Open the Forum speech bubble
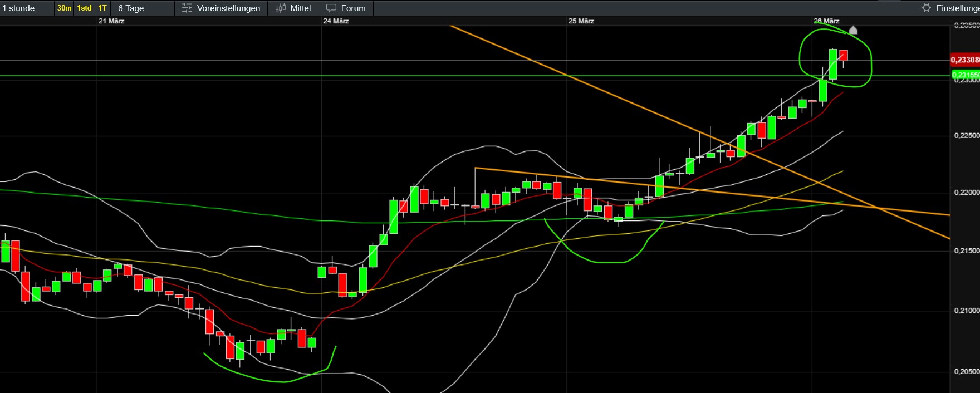 coord(331,8)
